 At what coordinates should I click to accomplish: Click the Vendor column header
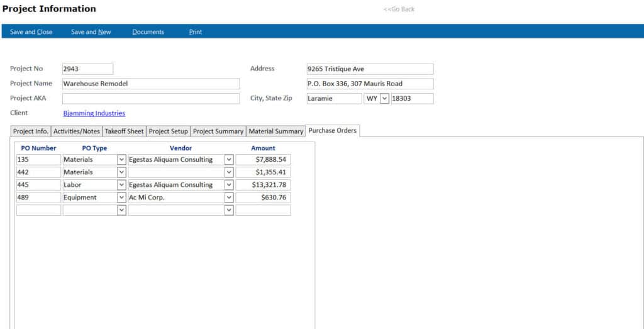click(x=180, y=148)
